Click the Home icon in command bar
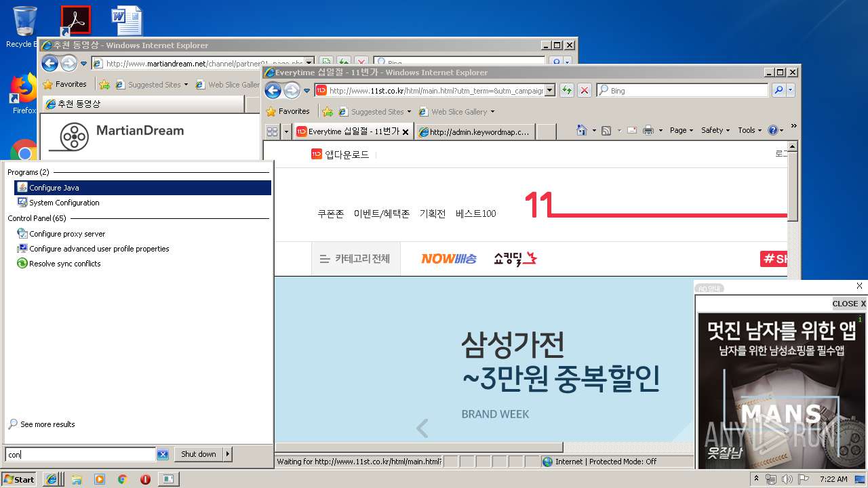This screenshot has height=488, width=868. point(581,130)
